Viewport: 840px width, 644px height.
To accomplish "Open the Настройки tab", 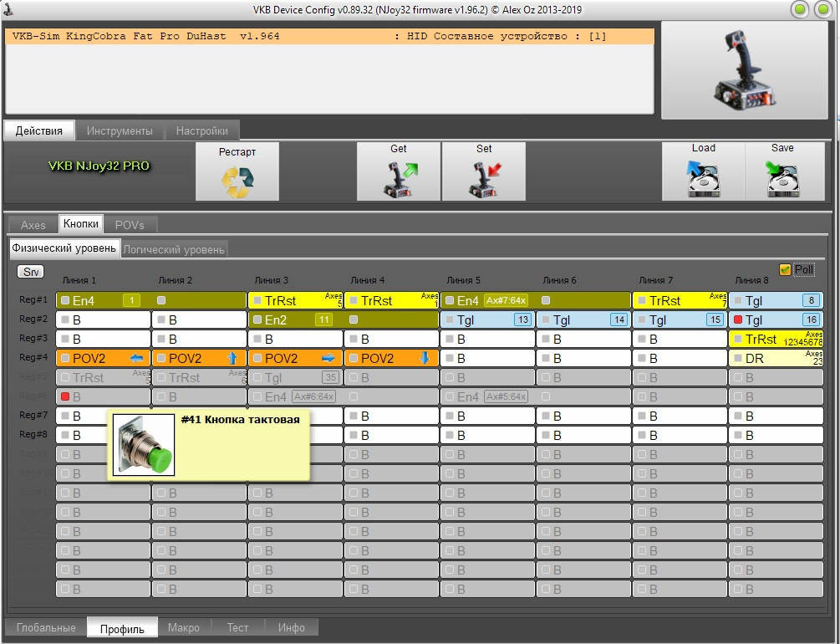I will (202, 130).
